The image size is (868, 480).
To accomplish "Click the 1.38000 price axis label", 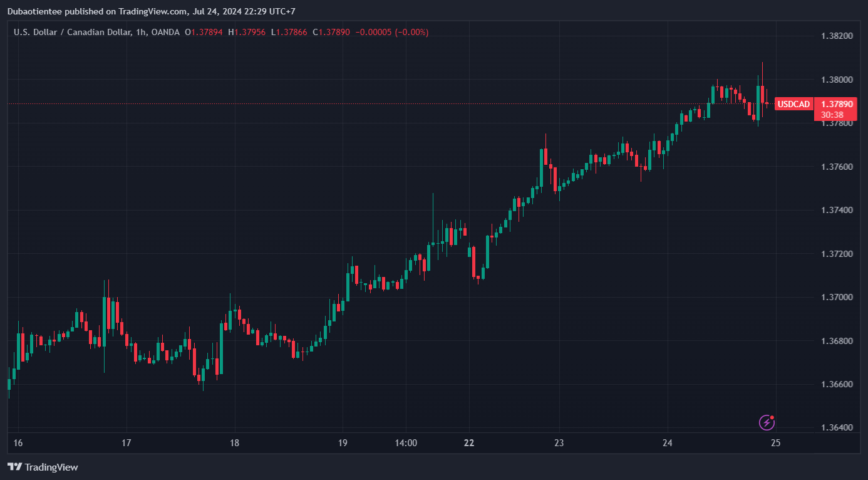I will click(x=837, y=80).
